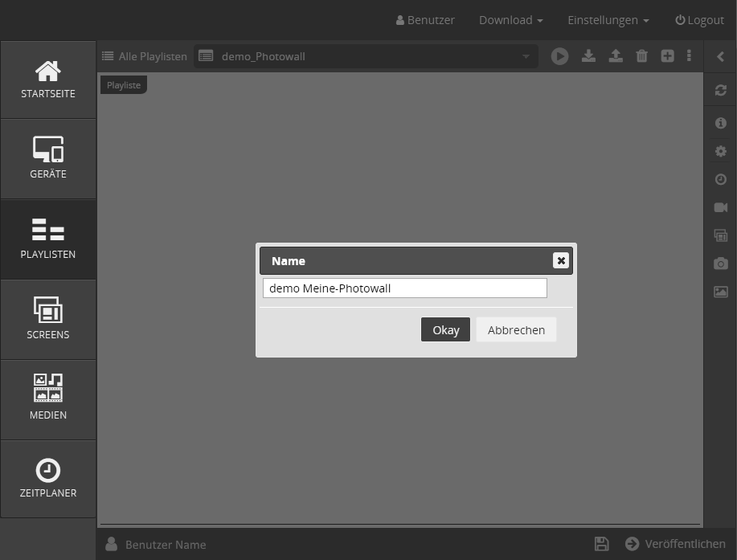Click the photo camera icon in sidebar
This screenshot has width=737, height=560.
(720, 264)
